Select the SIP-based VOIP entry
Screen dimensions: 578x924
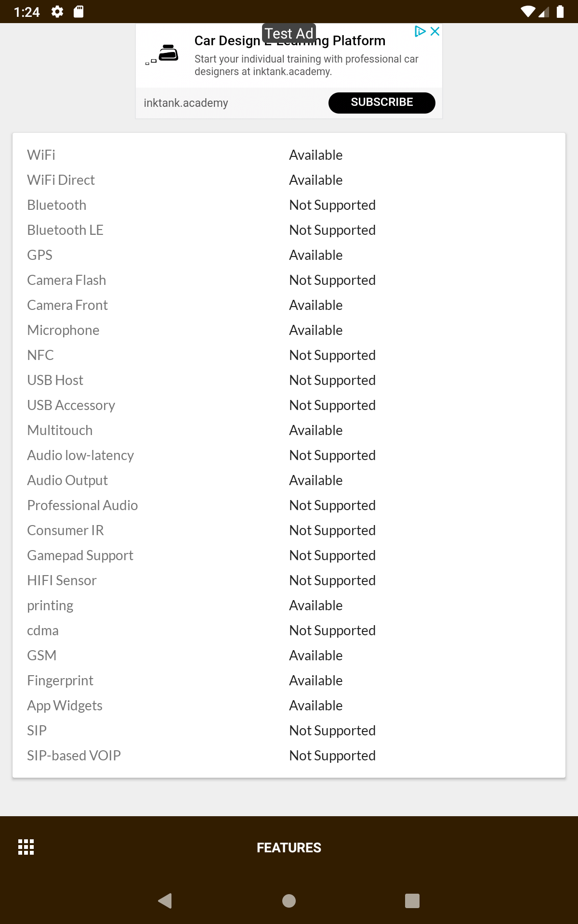tap(289, 756)
